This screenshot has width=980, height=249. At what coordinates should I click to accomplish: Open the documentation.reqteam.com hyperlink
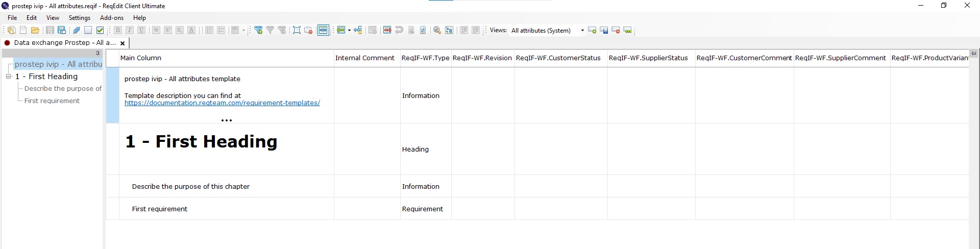[x=222, y=103]
